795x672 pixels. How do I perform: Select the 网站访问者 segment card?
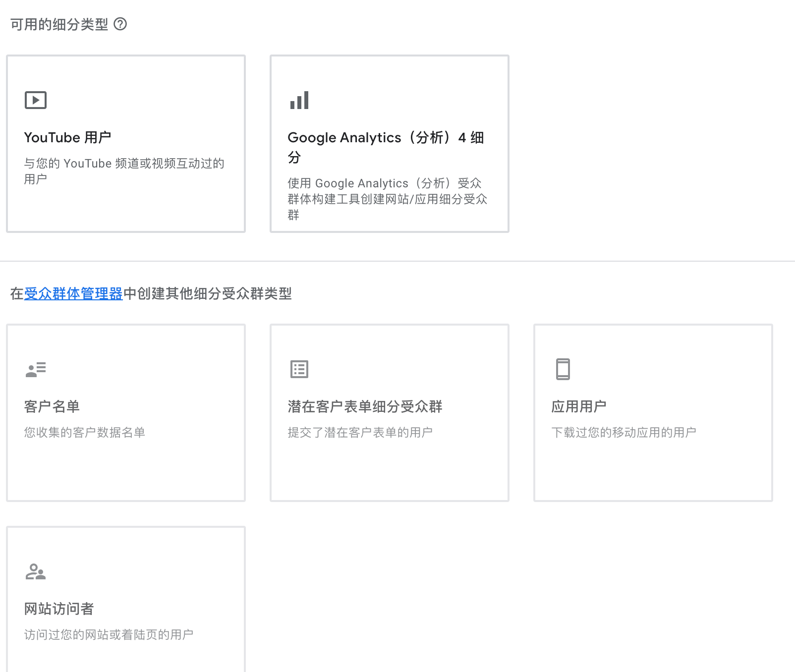125,600
